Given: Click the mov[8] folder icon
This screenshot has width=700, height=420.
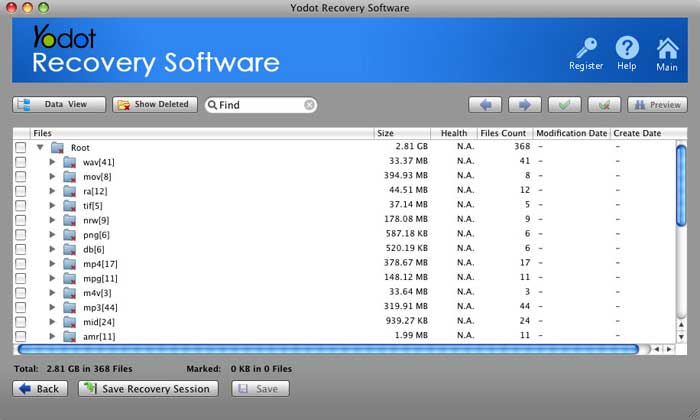Looking at the screenshot, I should (x=70, y=177).
